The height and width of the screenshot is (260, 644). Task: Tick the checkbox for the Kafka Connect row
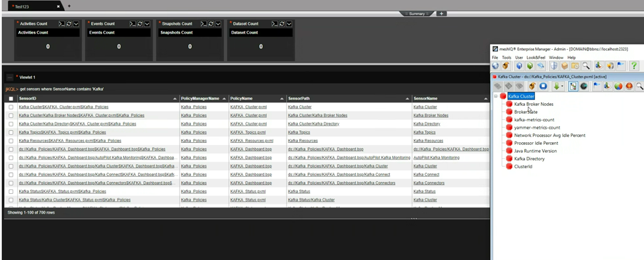point(11,175)
